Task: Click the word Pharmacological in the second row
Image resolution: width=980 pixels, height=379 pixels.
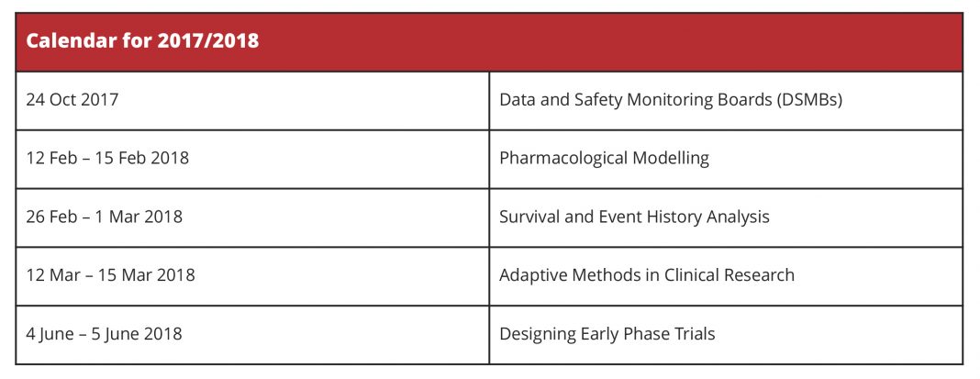Action: pos(563,158)
